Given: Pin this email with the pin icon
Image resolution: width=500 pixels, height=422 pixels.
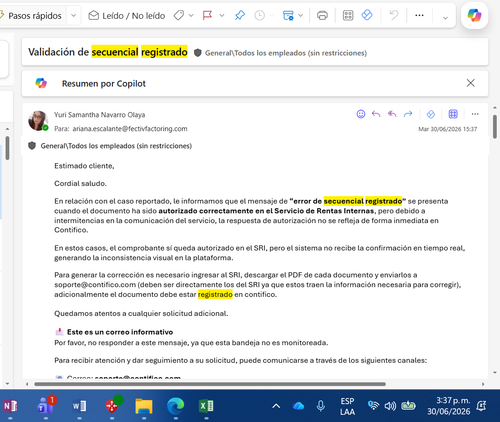Looking at the screenshot, I should click(240, 15).
